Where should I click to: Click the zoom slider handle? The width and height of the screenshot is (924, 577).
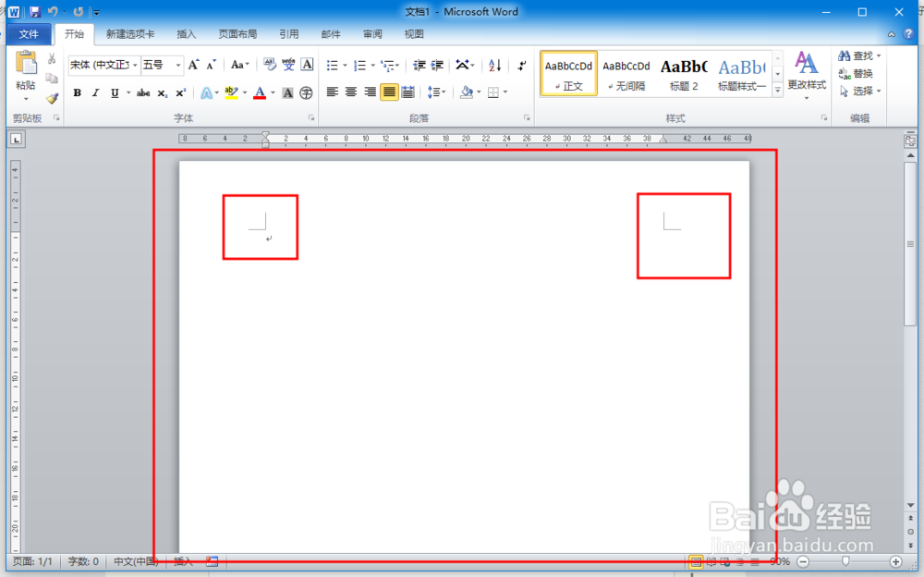point(845,561)
